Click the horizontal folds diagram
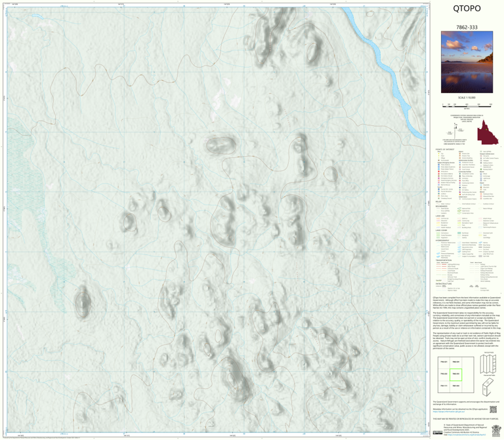Screen dimensions: 504x440 tap(488, 363)
